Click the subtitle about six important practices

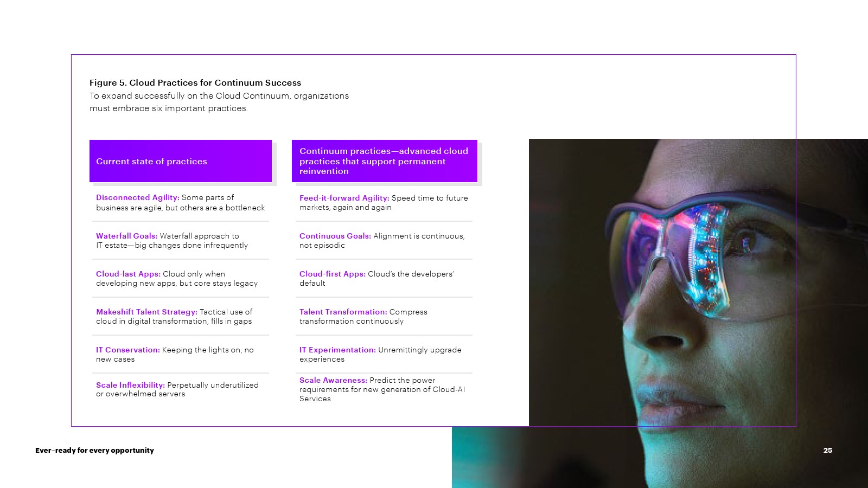tap(219, 102)
